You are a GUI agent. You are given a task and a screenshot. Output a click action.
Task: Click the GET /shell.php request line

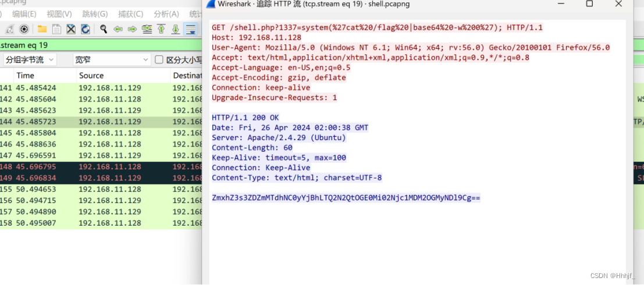pos(378,27)
